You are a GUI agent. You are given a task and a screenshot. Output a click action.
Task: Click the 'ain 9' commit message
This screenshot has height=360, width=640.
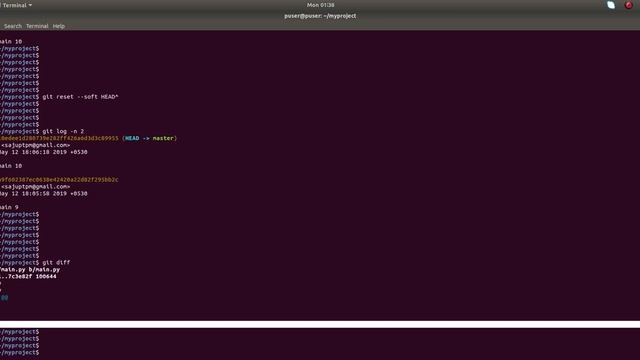click(9, 207)
